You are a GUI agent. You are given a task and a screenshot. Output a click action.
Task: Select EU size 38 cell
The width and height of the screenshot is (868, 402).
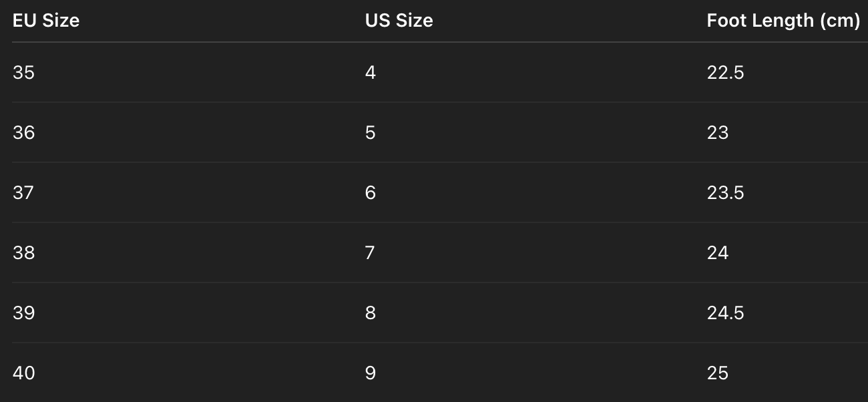click(23, 252)
